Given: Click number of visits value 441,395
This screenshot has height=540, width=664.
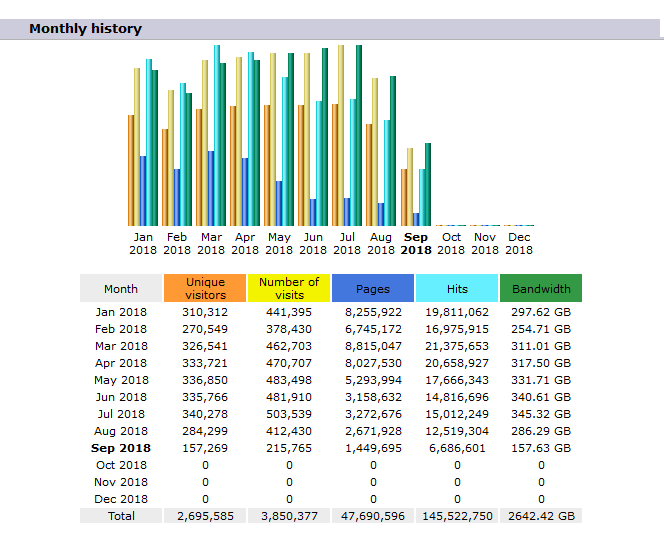Looking at the screenshot, I should 289,312.
